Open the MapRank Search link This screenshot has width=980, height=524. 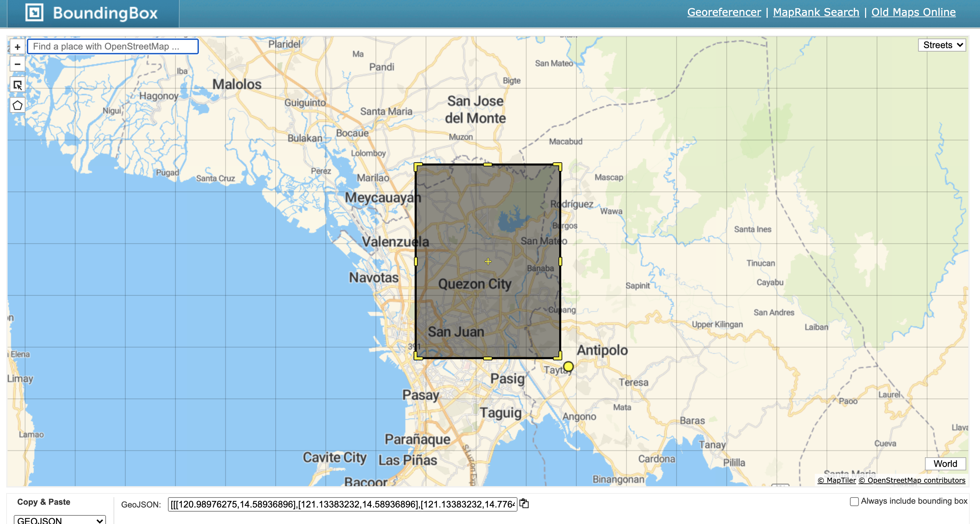pyautogui.click(x=816, y=12)
